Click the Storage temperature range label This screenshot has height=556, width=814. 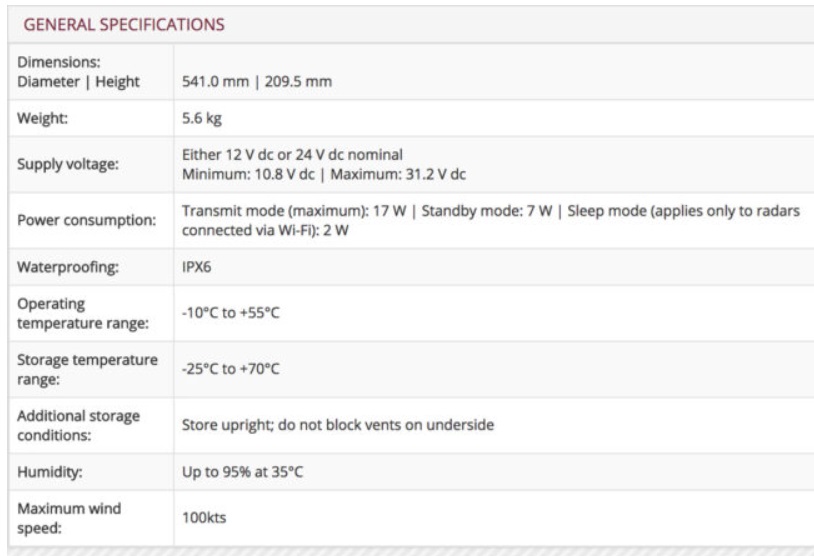[87, 369]
